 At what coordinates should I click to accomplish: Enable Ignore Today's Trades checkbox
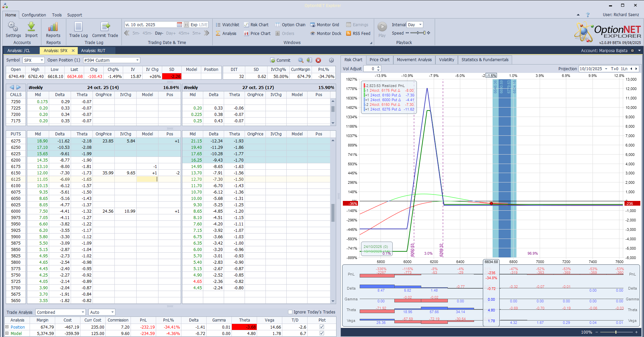tap(290, 312)
